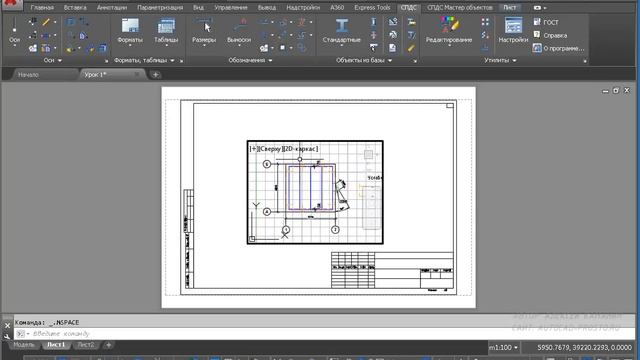Open the dialog launcher of Форматы, таблицы panel

pyautogui.click(x=181, y=61)
